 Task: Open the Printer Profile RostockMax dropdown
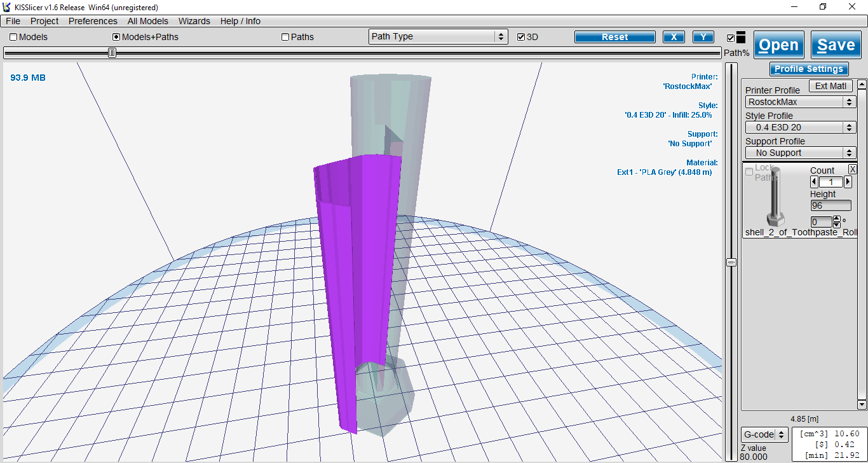(801, 102)
